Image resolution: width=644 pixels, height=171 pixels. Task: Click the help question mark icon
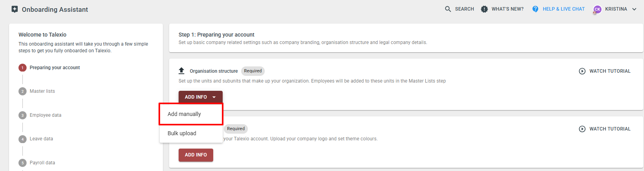pos(535,9)
